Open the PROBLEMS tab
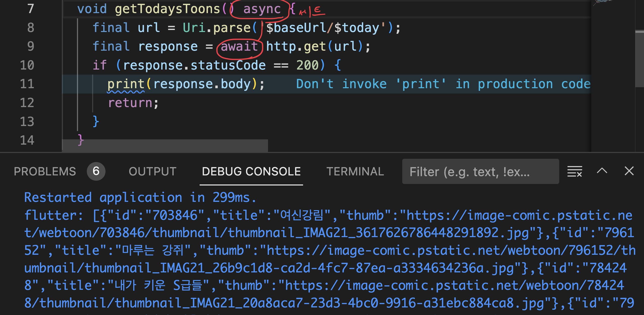The image size is (644, 315). point(45,172)
